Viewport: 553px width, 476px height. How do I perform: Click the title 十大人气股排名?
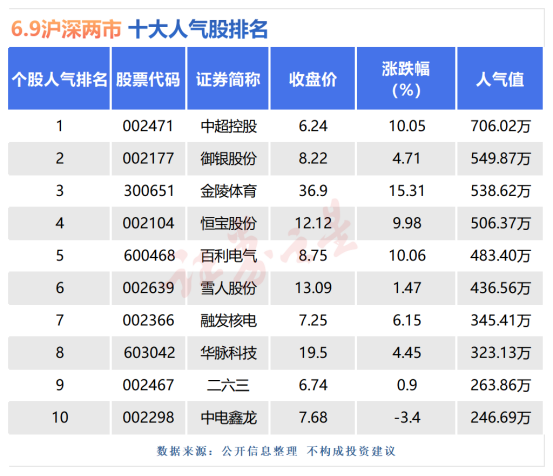coord(198,29)
